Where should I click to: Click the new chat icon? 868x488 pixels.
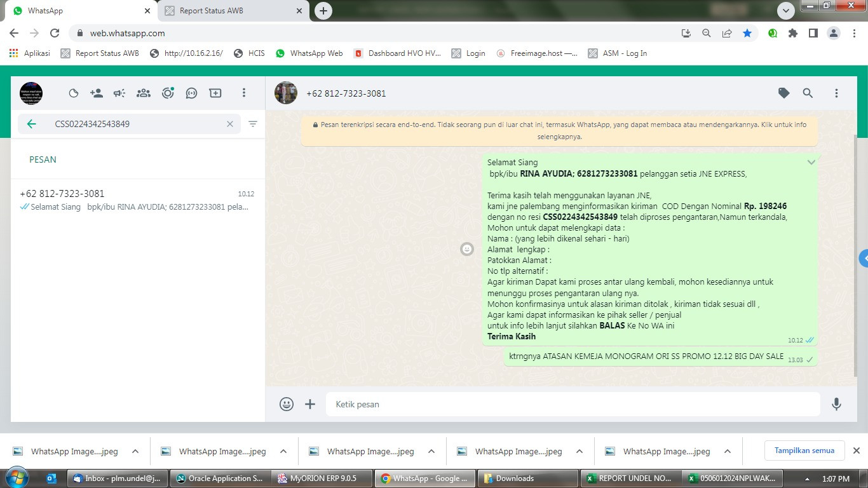pyautogui.click(x=215, y=93)
